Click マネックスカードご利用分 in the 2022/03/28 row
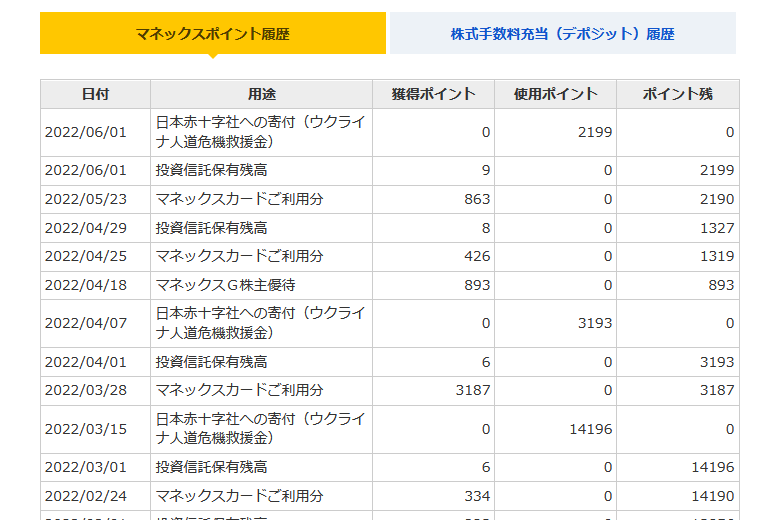This screenshot has height=520, width=780. (x=239, y=390)
